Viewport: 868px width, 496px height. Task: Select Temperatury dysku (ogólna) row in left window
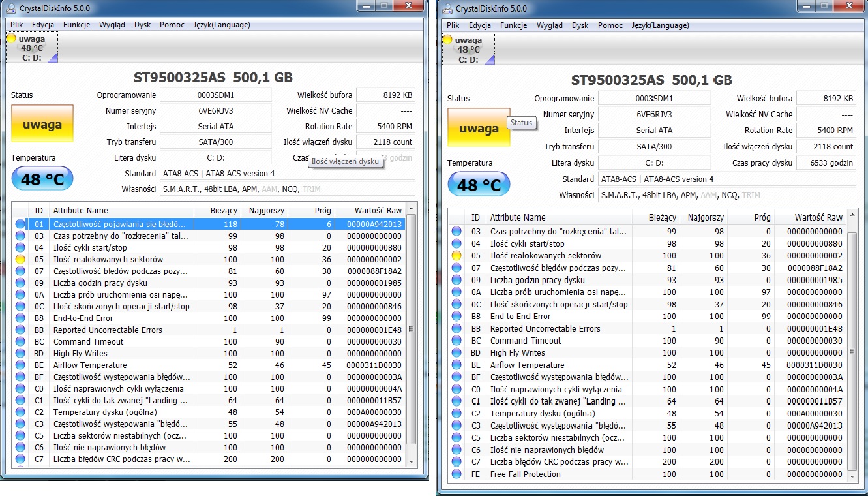(x=209, y=412)
